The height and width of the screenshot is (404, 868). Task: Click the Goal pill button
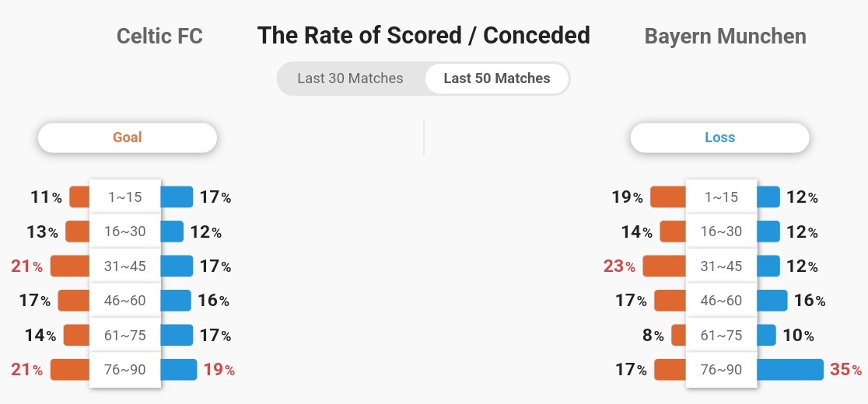pyautogui.click(x=128, y=137)
